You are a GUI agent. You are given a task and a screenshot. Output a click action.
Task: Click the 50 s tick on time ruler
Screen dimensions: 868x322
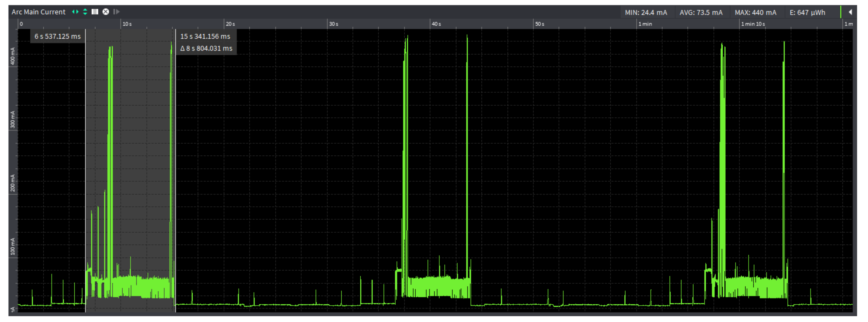point(539,24)
